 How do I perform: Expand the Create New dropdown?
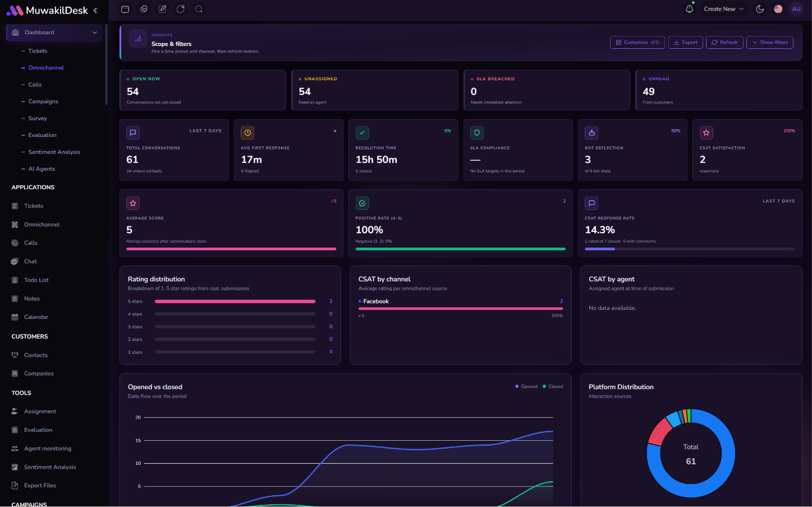(x=723, y=9)
